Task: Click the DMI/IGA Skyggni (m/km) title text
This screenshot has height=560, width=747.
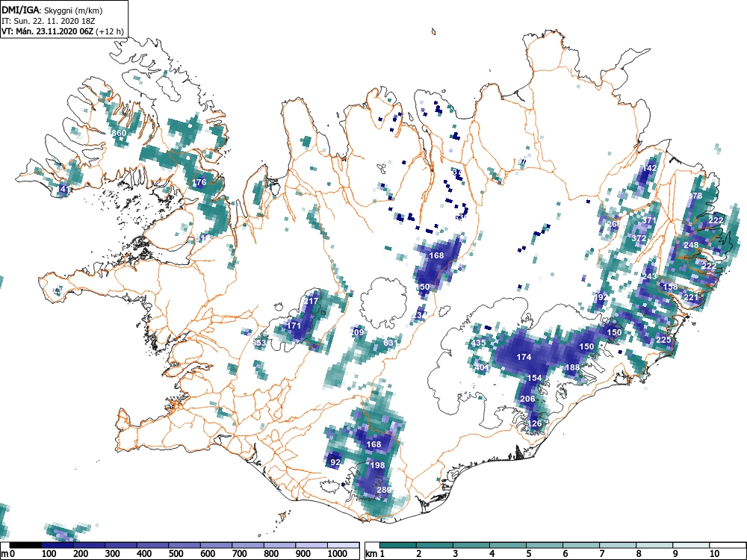Action: pos(52,10)
